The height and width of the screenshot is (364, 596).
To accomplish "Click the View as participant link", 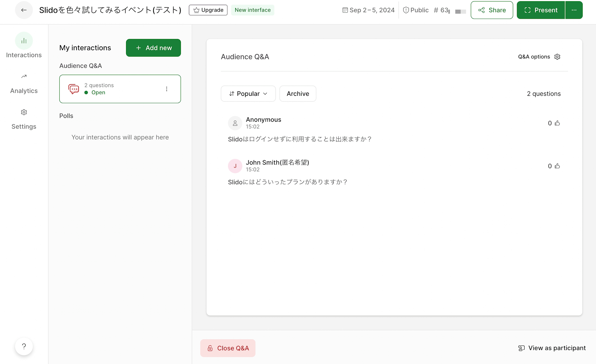I will [551, 348].
